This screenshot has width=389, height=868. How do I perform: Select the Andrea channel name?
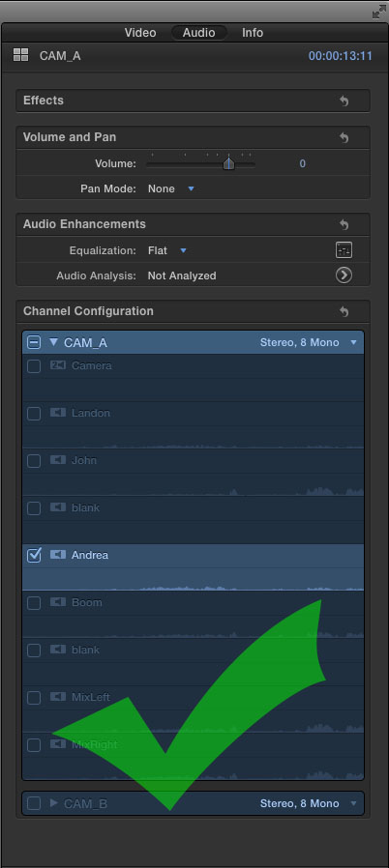click(x=90, y=555)
